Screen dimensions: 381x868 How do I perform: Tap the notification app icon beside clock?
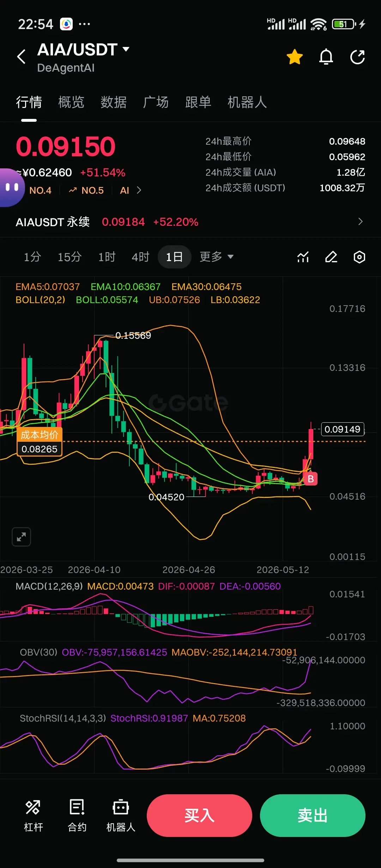click(66, 24)
